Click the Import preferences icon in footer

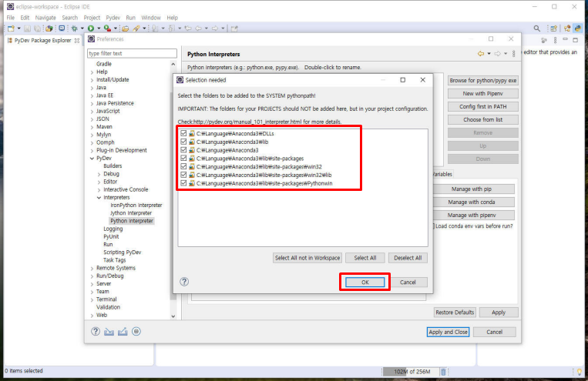click(109, 332)
